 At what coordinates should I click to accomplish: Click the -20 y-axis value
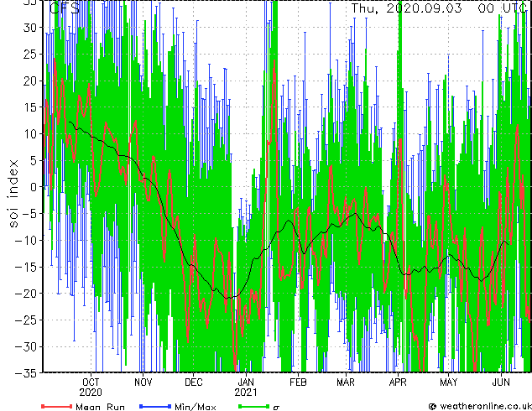pos(26,294)
